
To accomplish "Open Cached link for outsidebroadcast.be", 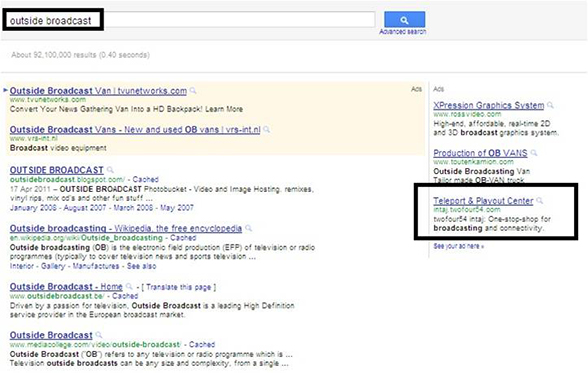I will (125, 296).
